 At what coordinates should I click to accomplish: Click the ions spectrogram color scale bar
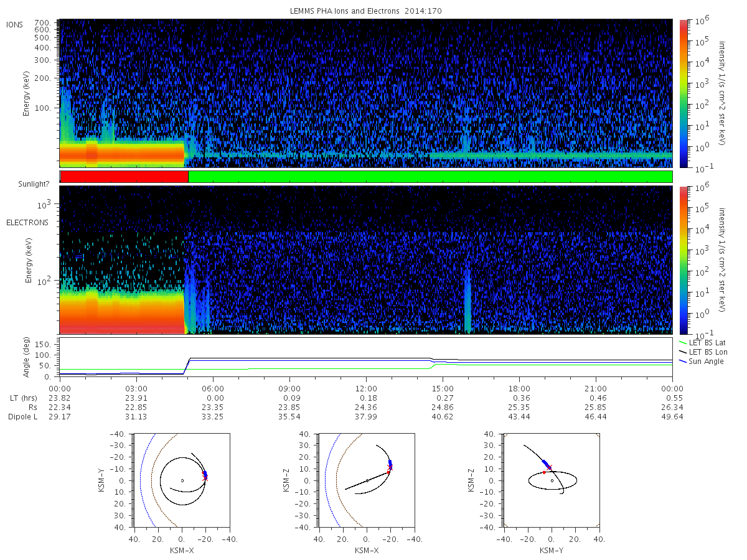(683, 93)
